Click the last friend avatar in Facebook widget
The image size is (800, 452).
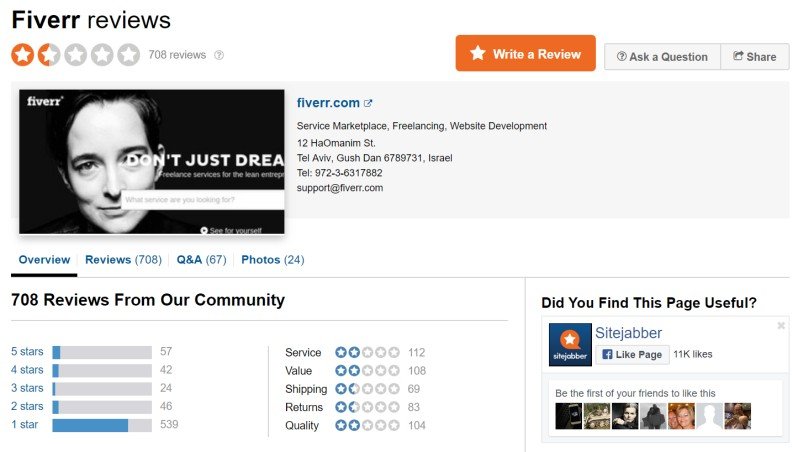coord(738,416)
